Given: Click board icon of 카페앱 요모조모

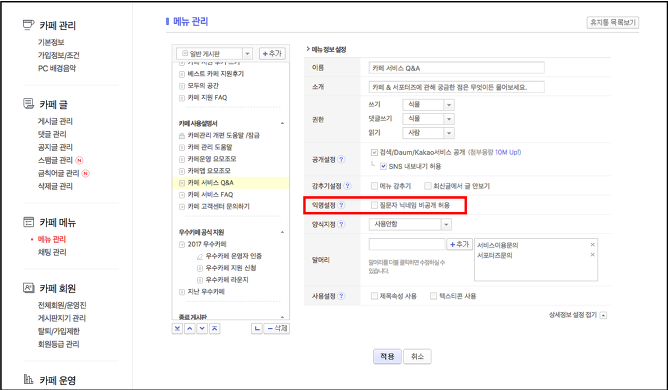Looking at the screenshot, I should point(182,171).
